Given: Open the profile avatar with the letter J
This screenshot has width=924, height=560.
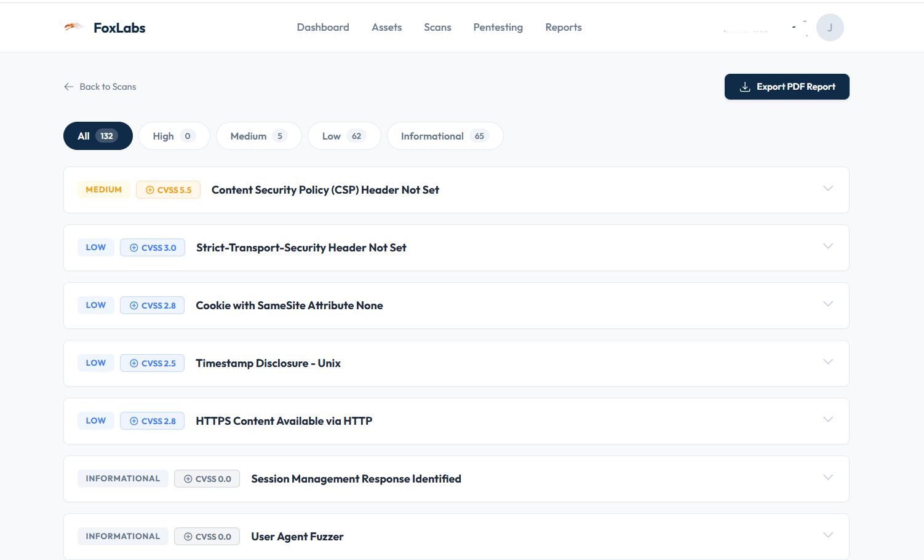Looking at the screenshot, I should (x=830, y=27).
